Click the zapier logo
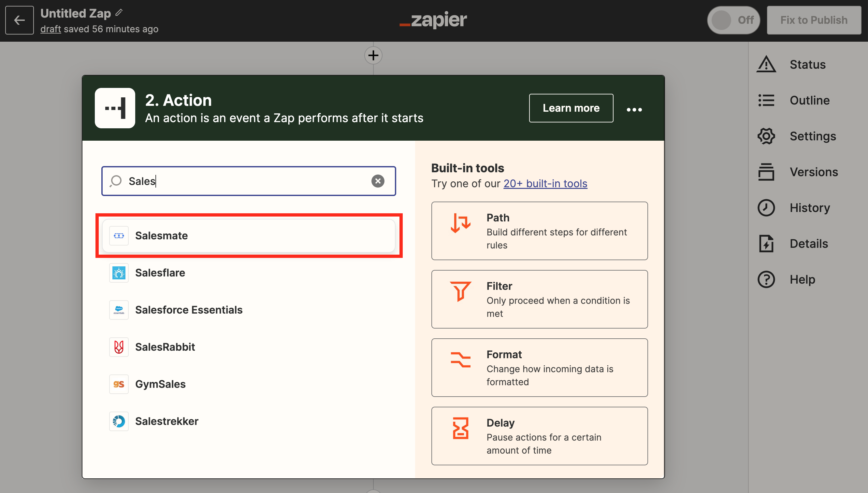Viewport: 868px width, 493px height. (x=433, y=20)
